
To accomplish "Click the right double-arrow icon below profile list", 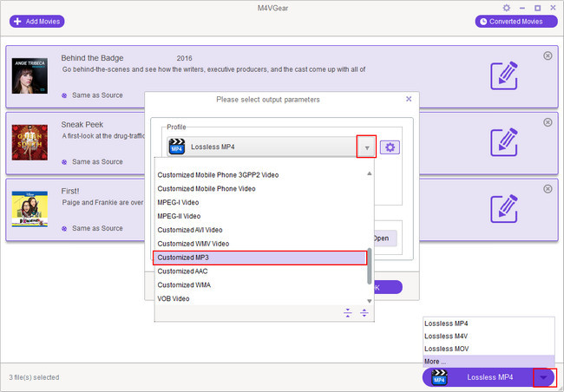I will [364, 313].
